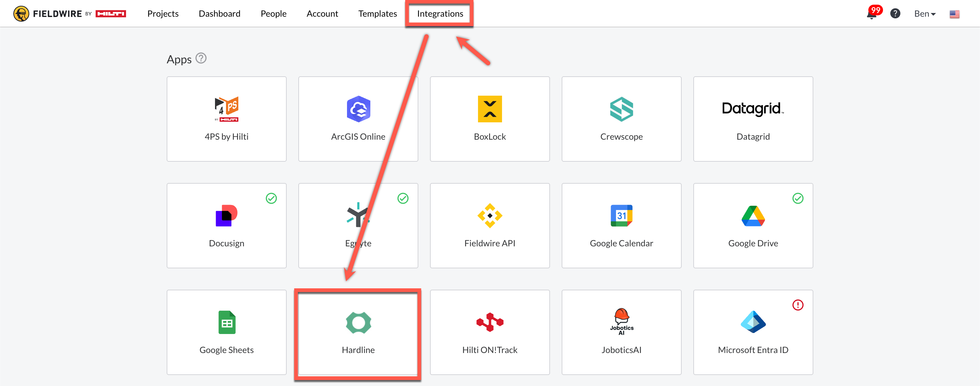Select the ArcGIS Online integration icon

coord(358,109)
